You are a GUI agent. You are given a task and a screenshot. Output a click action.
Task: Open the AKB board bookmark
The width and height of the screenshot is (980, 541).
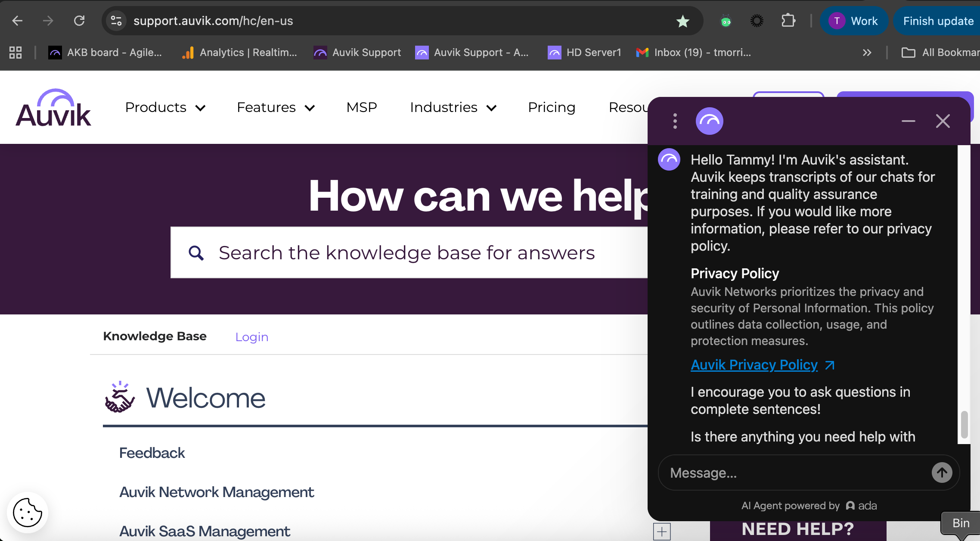coord(105,53)
